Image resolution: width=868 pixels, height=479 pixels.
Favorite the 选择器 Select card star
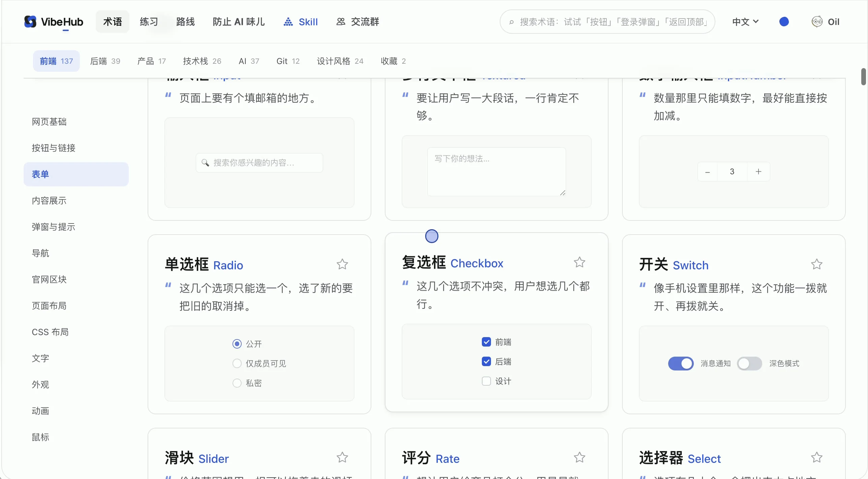point(817,458)
